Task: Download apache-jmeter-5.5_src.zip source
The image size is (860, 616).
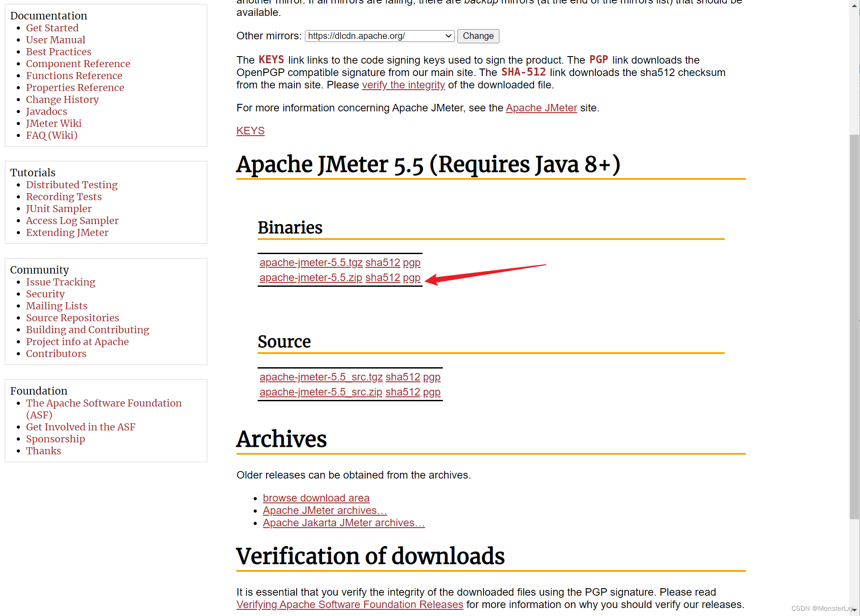Action: pos(320,392)
